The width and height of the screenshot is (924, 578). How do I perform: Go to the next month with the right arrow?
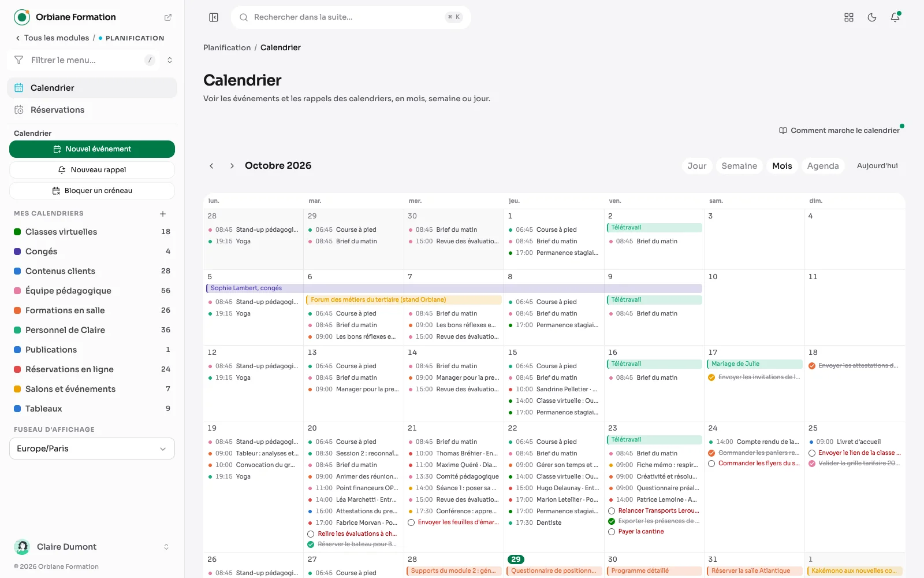pyautogui.click(x=232, y=166)
